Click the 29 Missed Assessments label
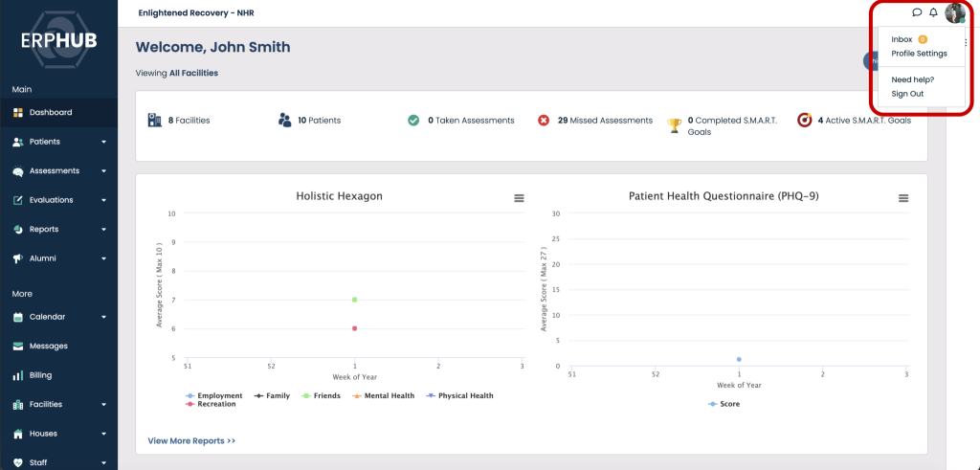The image size is (980, 470). coord(605,121)
